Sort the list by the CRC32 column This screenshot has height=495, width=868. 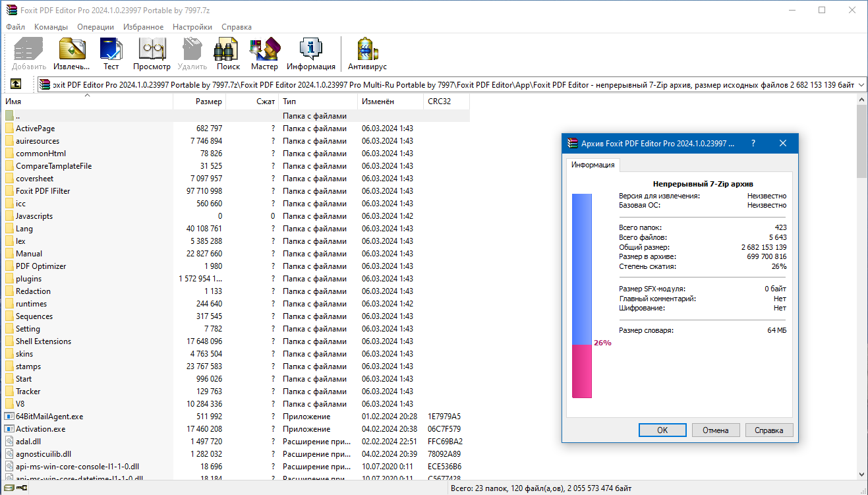pyautogui.click(x=446, y=102)
